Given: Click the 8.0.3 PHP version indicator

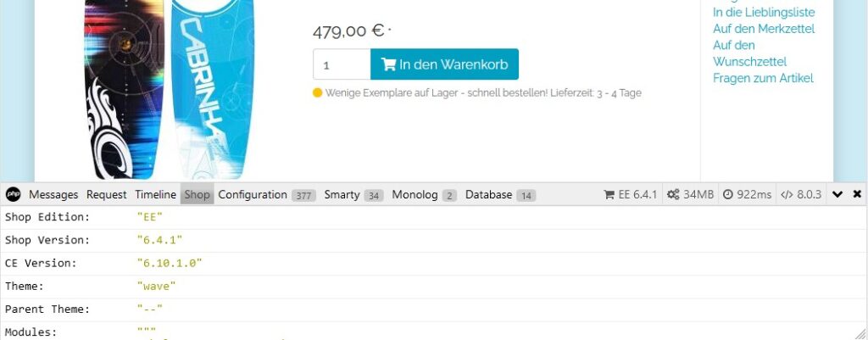Looking at the screenshot, I should point(801,195).
